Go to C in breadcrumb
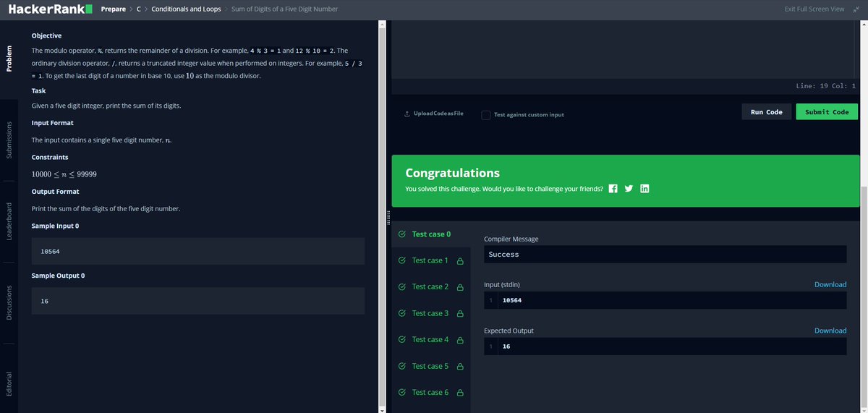The width and height of the screenshot is (868, 413). pos(139,9)
